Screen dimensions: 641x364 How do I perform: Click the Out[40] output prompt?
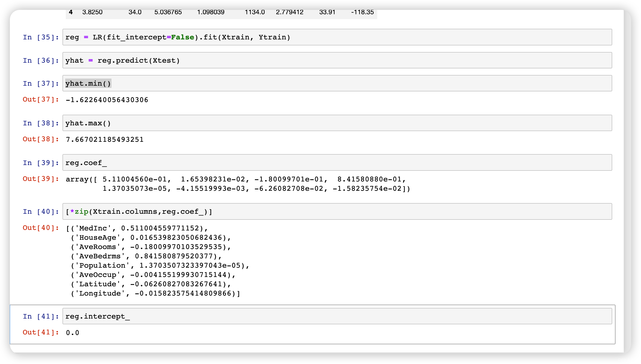pyautogui.click(x=41, y=228)
